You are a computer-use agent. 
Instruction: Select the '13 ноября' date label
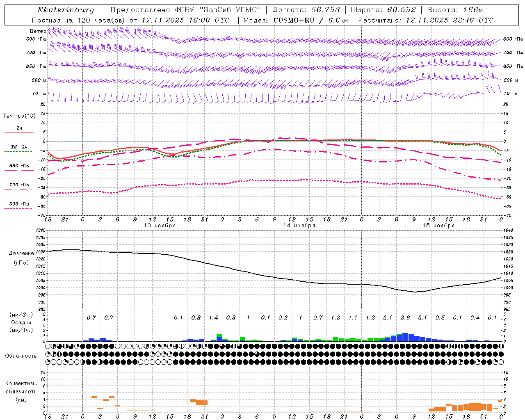pos(160,226)
